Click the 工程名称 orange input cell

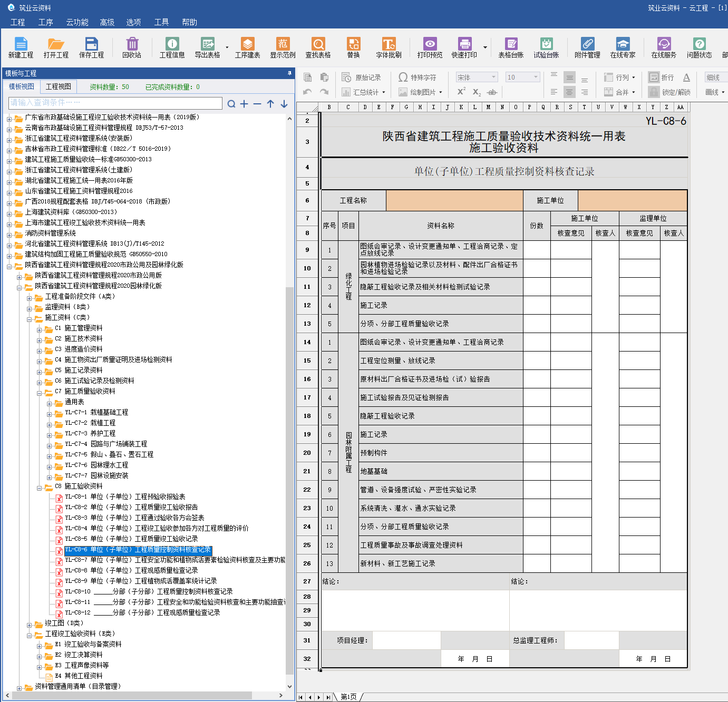(x=454, y=200)
